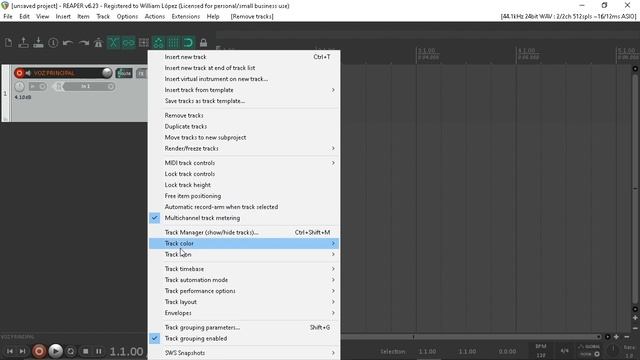Choose Save tracks as track template
This screenshot has width=640, height=360.
coord(244,101)
